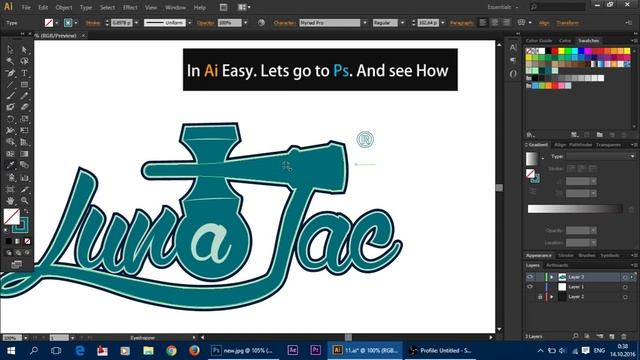The width and height of the screenshot is (640, 360).
Task: Select the Lasso tool
Action: pyautogui.click(x=24, y=61)
